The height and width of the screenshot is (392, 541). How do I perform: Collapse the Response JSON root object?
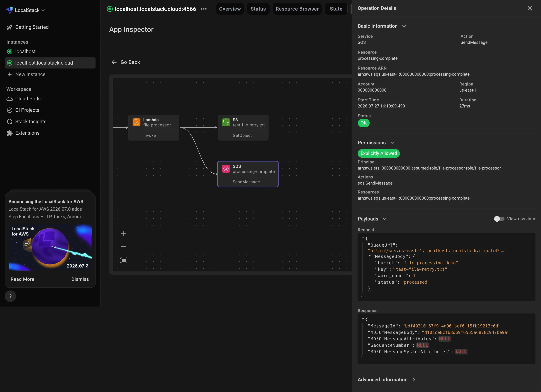363,319
